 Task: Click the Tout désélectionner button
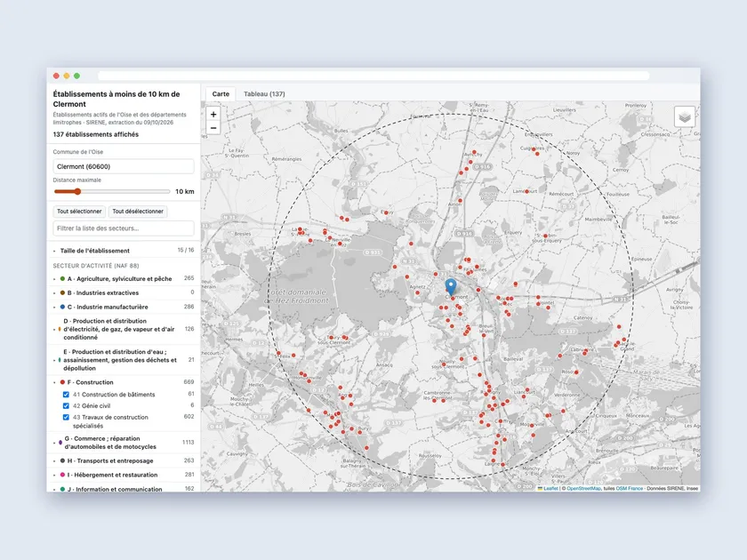coord(138,212)
